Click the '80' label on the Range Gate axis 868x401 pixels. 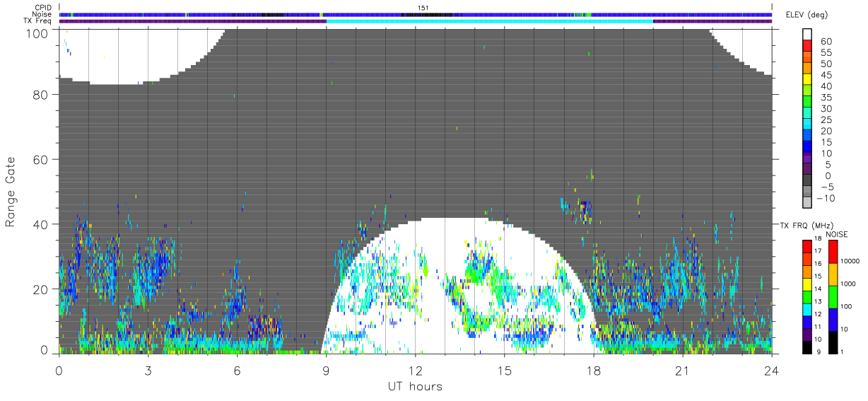41,95
